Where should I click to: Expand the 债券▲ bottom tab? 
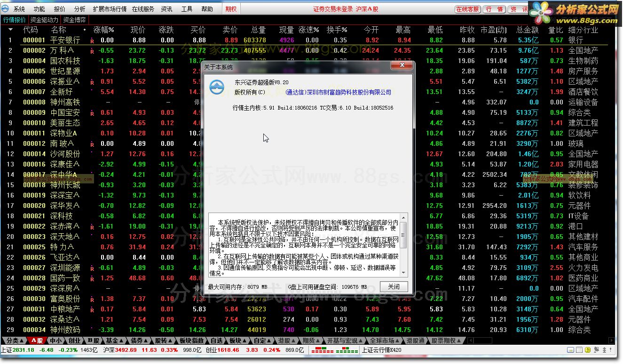[x=139, y=340]
